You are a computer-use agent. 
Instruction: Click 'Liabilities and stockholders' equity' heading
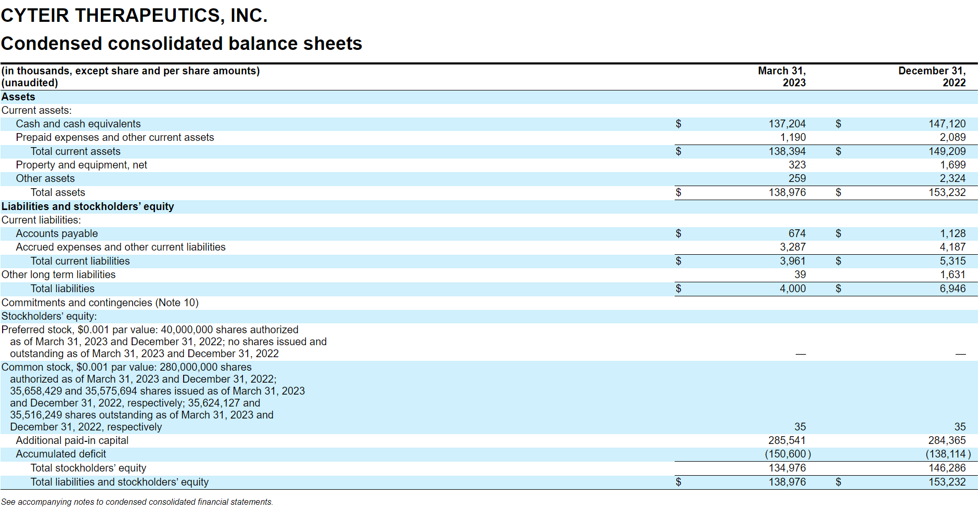(x=87, y=206)
